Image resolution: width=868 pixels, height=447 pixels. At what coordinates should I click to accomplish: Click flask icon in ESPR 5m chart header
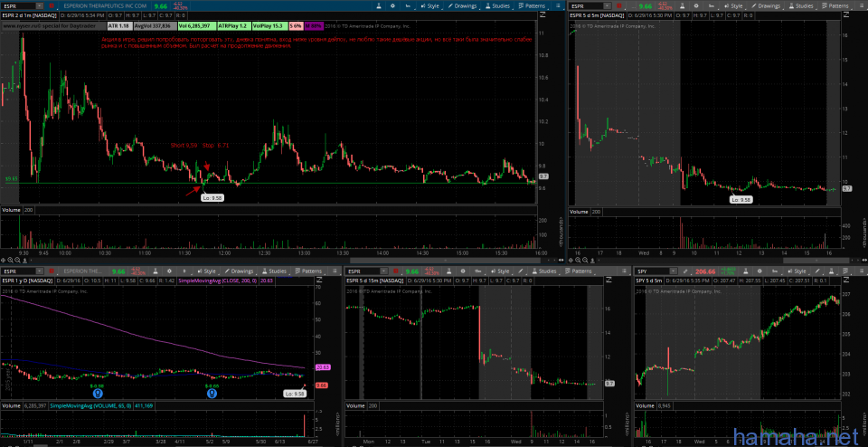coord(682,5)
